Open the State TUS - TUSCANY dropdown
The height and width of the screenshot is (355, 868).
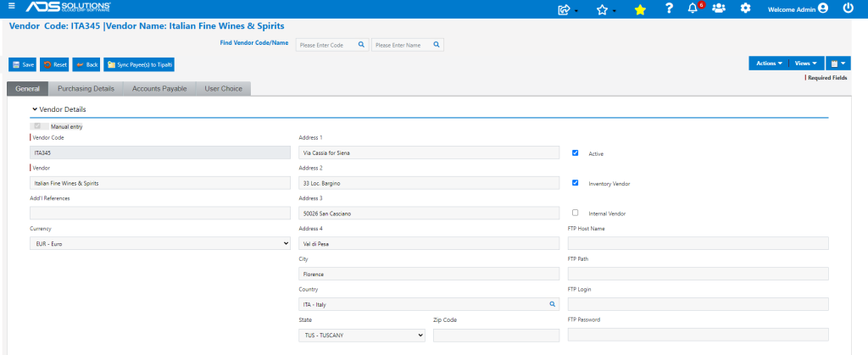(361, 336)
